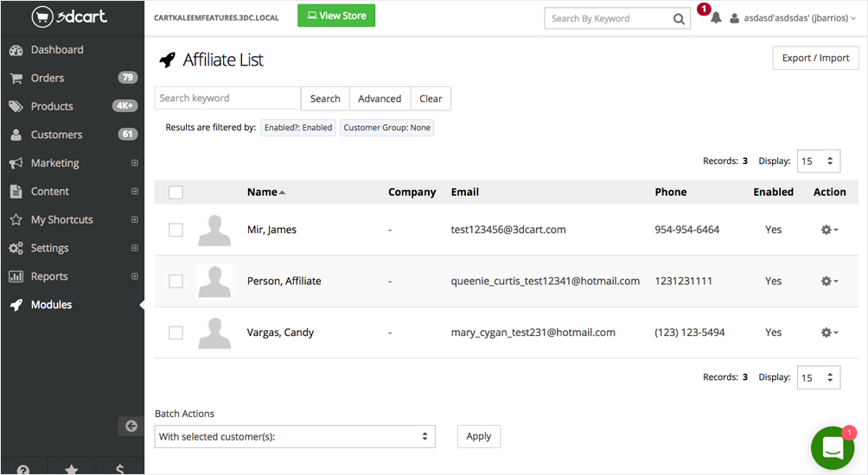Click the notification bell icon
Screen dimensions: 868x475
[716, 18]
